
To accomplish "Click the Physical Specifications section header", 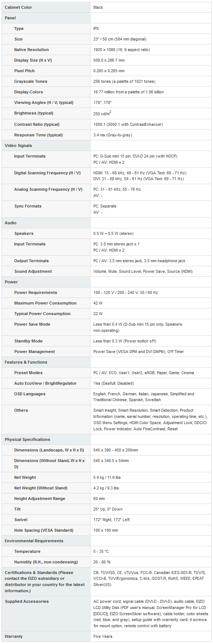I will click(x=27, y=439).
